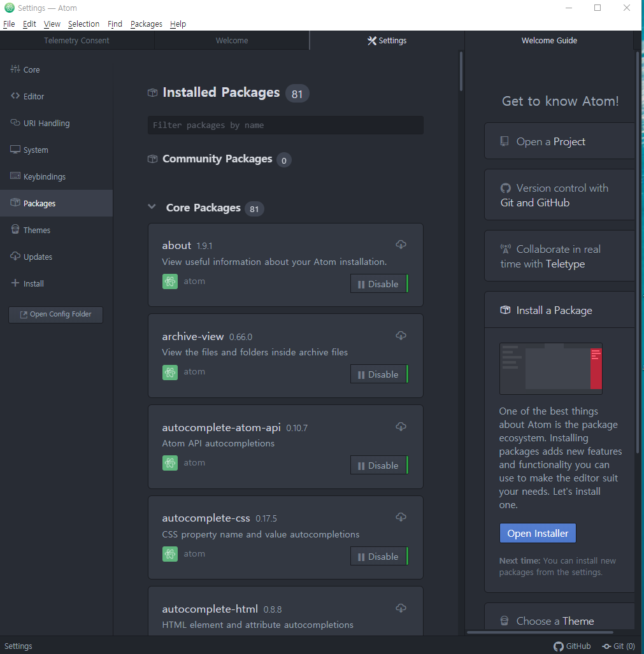Open the Edit menu
Image resolution: width=644 pixels, height=654 pixels.
[x=29, y=24]
